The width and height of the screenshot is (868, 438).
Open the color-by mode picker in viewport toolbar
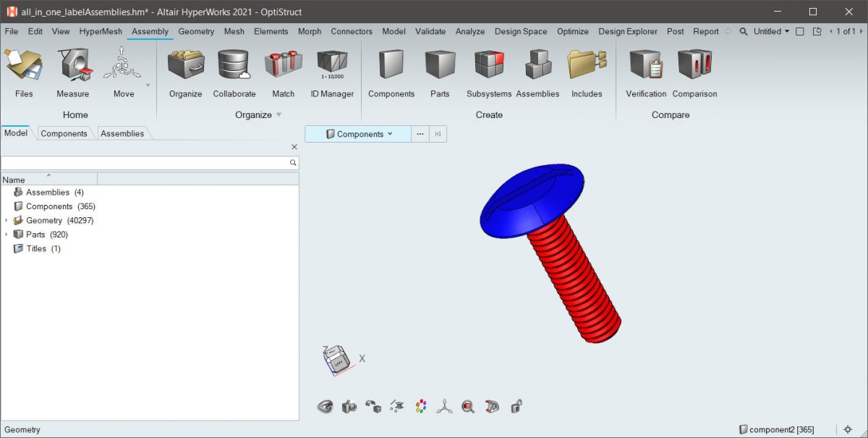point(420,406)
